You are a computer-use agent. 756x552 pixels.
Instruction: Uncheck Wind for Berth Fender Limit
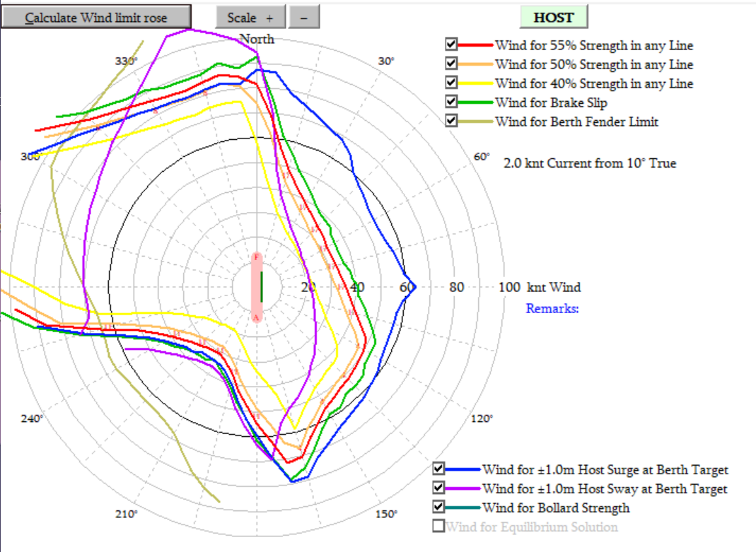(x=451, y=120)
